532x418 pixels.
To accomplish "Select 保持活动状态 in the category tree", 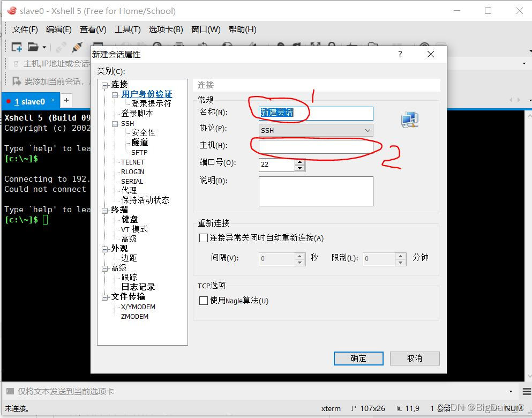I will tap(145, 200).
